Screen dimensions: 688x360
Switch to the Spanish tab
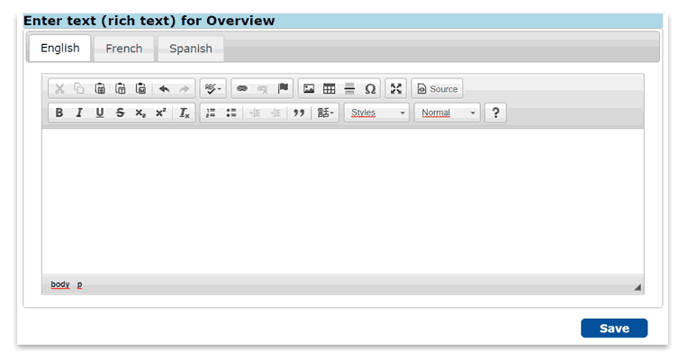point(191,48)
